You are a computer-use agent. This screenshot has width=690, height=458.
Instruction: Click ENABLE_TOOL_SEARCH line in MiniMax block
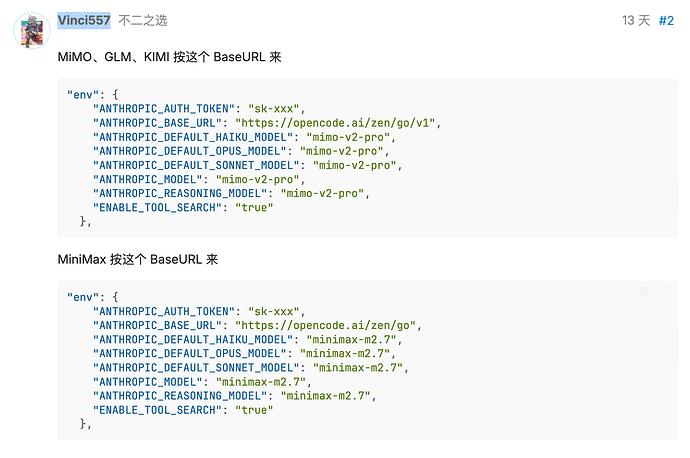[183, 410]
